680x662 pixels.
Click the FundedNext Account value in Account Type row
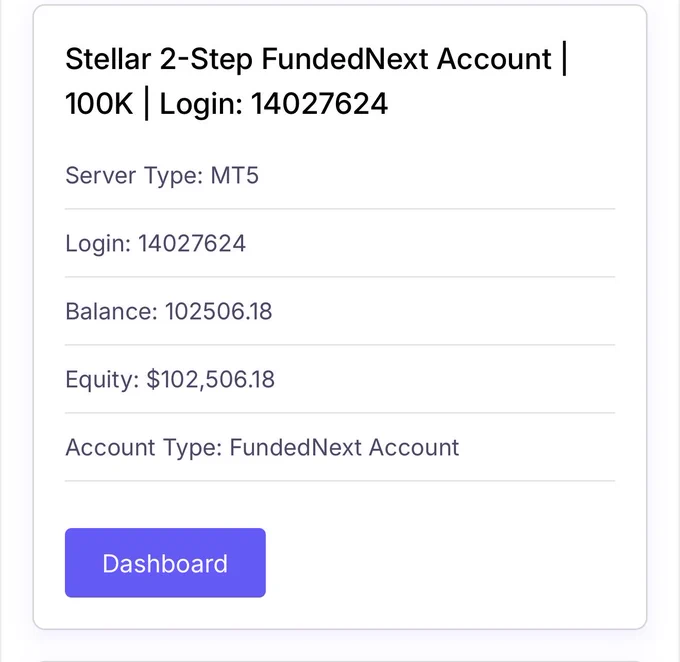tap(344, 447)
